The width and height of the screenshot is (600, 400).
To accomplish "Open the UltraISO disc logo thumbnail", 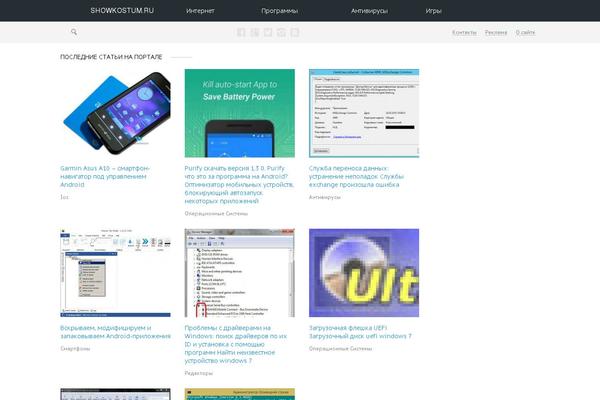I will pos(364,273).
